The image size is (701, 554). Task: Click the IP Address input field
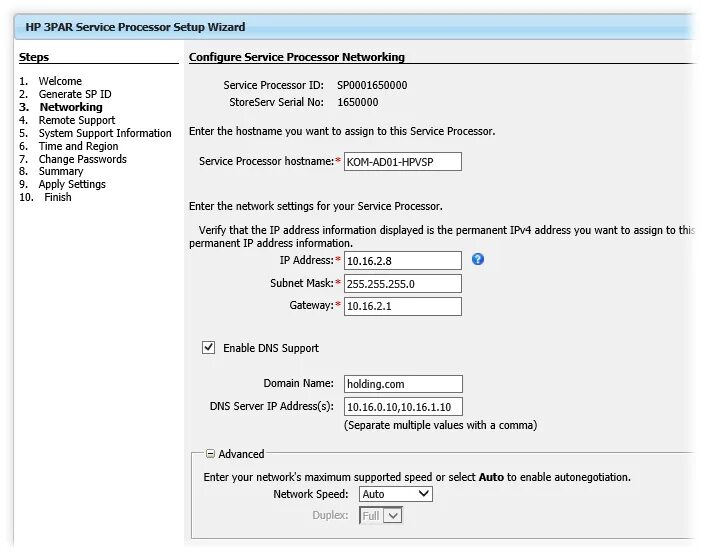402,260
